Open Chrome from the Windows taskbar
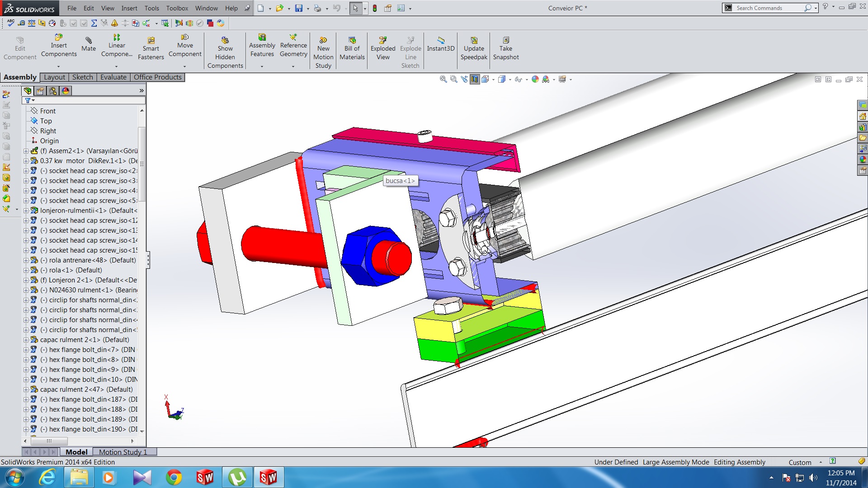 [174, 477]
